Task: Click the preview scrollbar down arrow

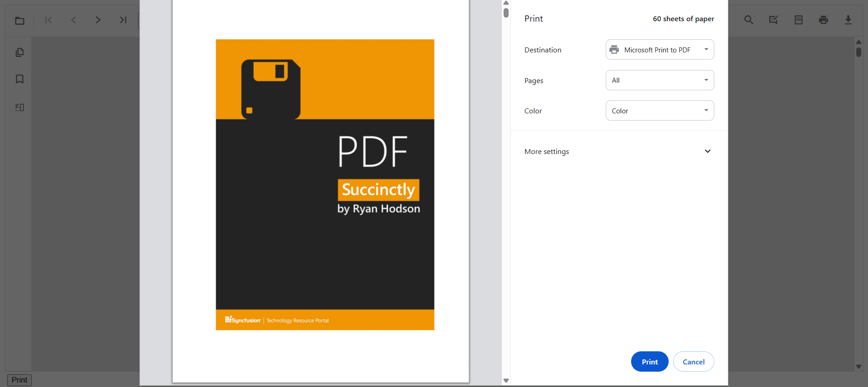Action: (506, 381)
